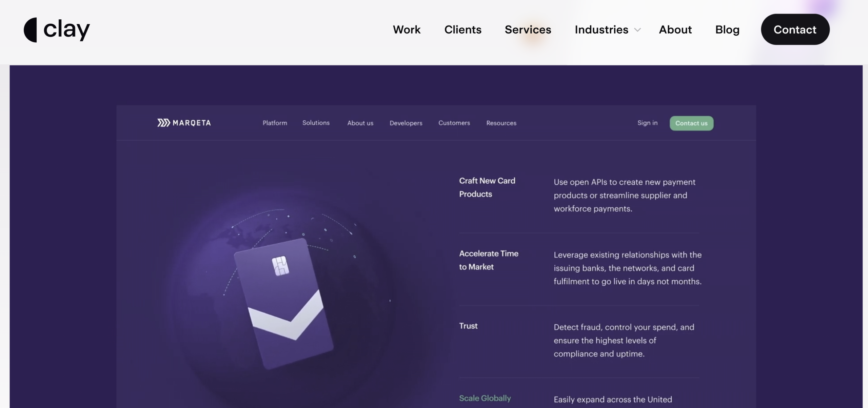Click the chip icon on the card

(280, 266)
